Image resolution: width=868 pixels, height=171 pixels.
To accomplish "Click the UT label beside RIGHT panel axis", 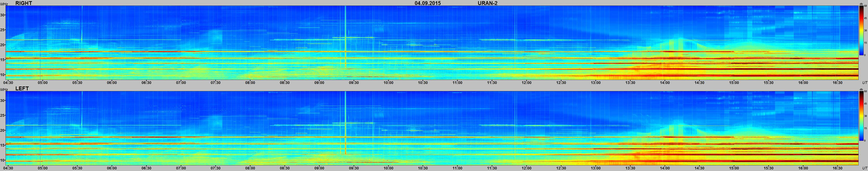I will (x=865, y=83).
